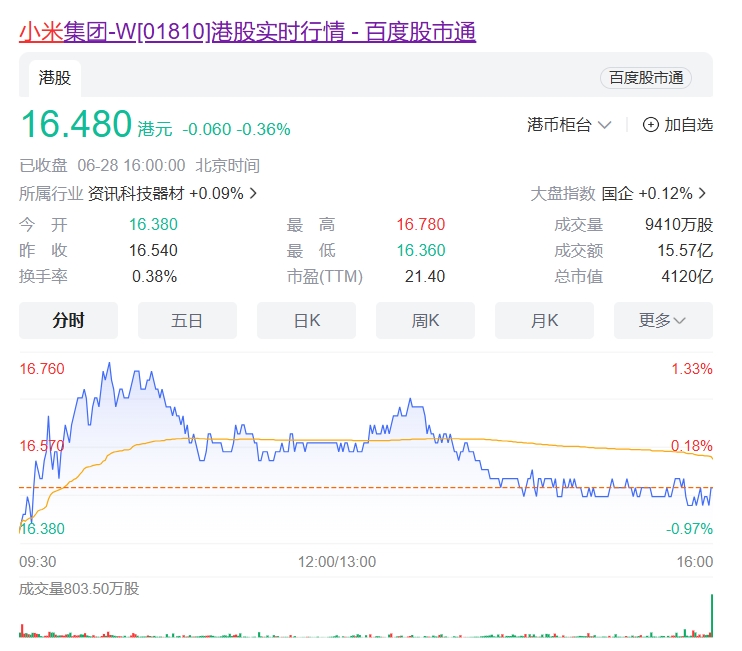Click the 今开 value 16.380

[x=153, y=224]
